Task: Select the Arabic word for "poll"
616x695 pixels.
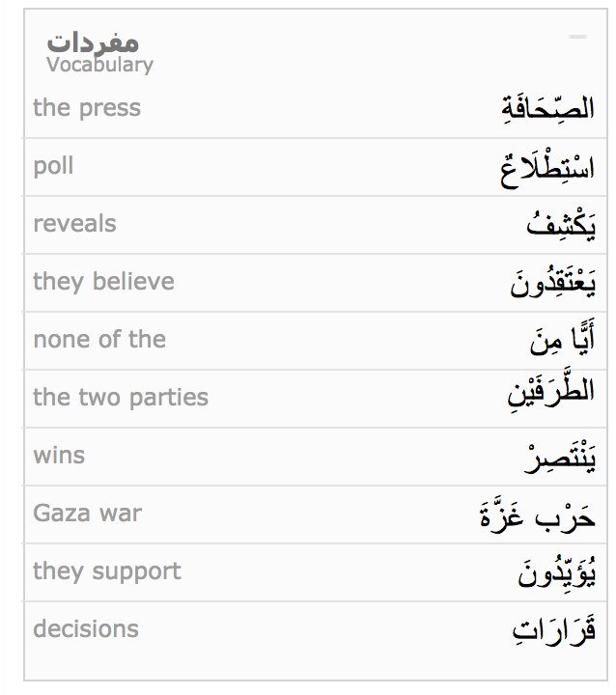Action: [x=547, y=168]
